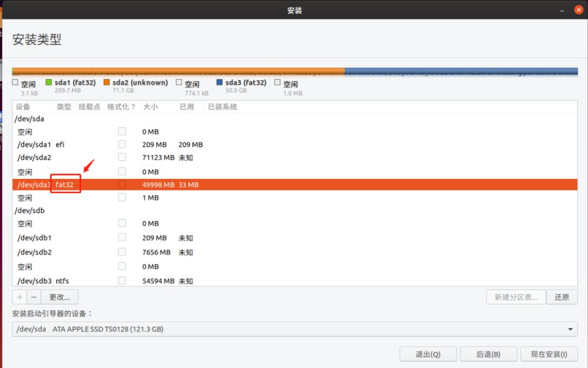Click 现在安装(I) to start installation
This screenshot has width=588, height=368.
pos(549,354)
